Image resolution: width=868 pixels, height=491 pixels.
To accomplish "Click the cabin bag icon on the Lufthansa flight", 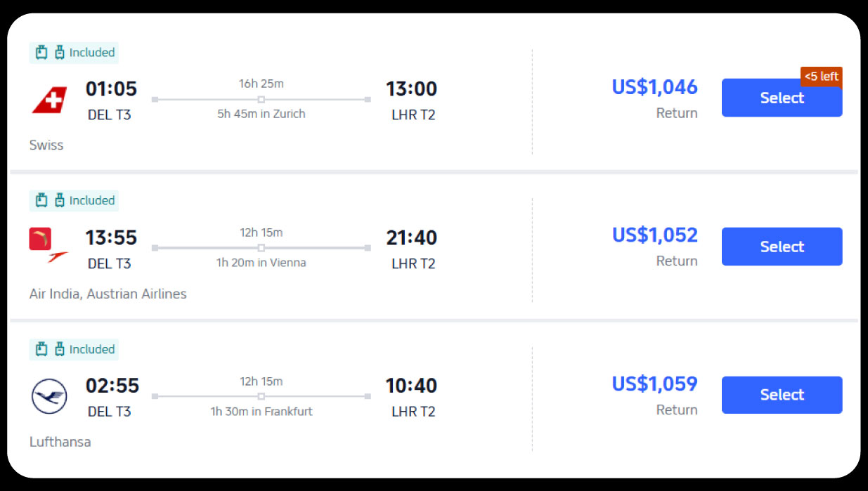I will [41, 349].
